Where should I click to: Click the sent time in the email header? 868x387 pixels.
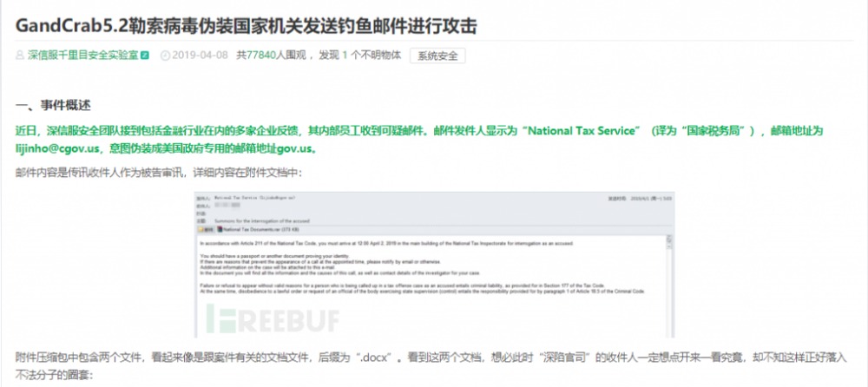651,198
